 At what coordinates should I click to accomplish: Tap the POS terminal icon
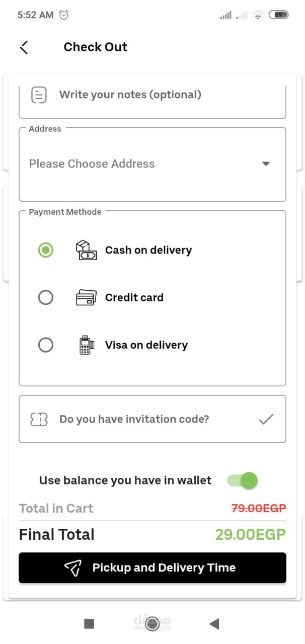coord(87,345)
